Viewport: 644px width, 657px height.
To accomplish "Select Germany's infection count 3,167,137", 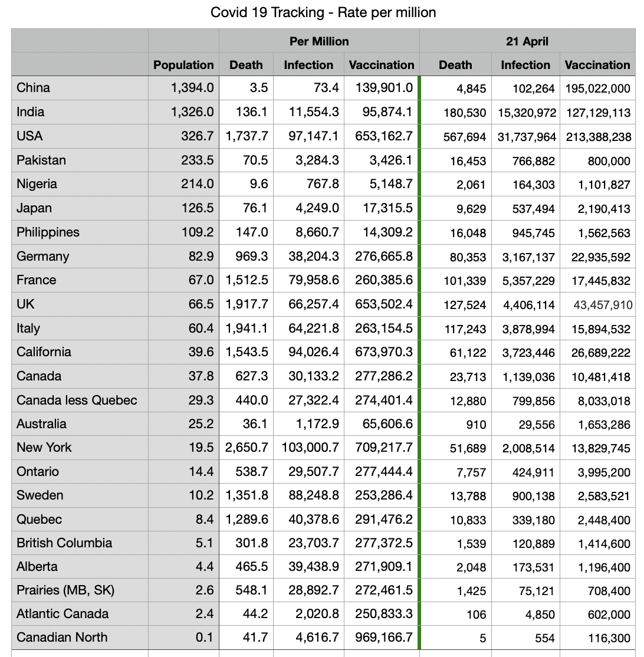I will pos(528,257).
